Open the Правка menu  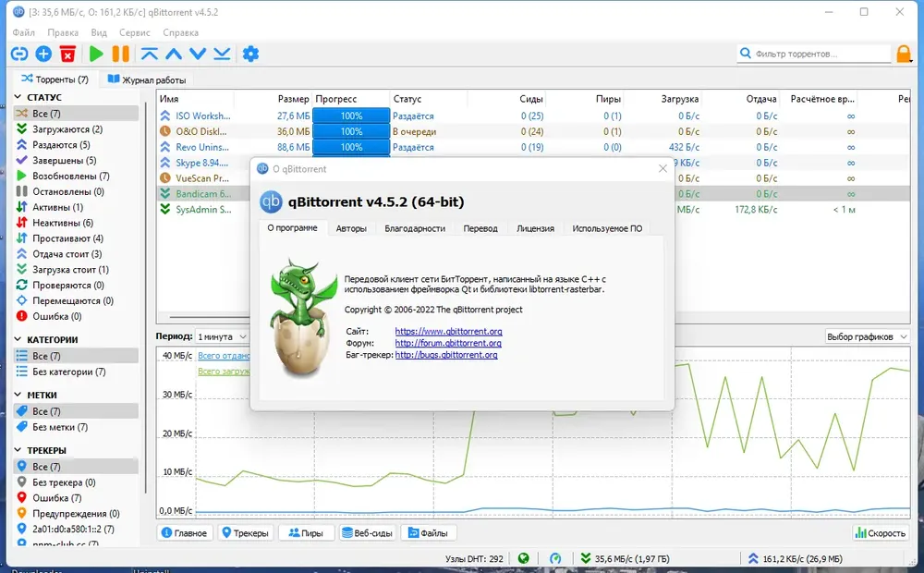63,32
